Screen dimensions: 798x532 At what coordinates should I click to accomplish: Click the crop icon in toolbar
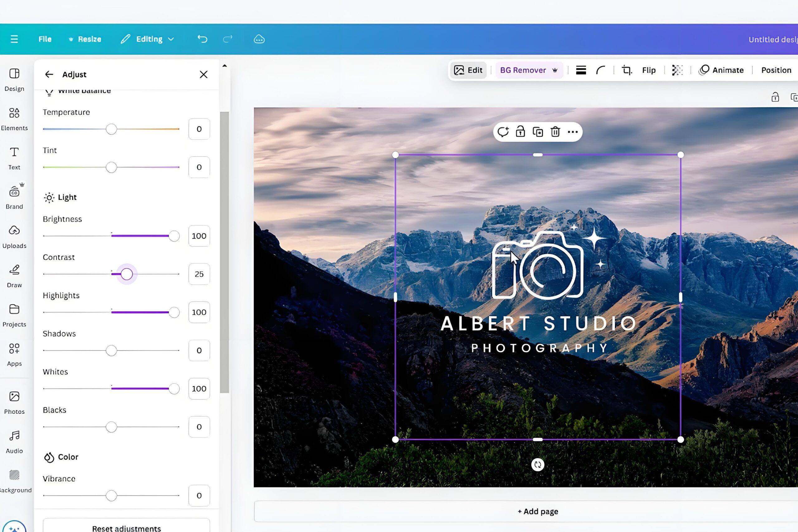click(626, 70)
